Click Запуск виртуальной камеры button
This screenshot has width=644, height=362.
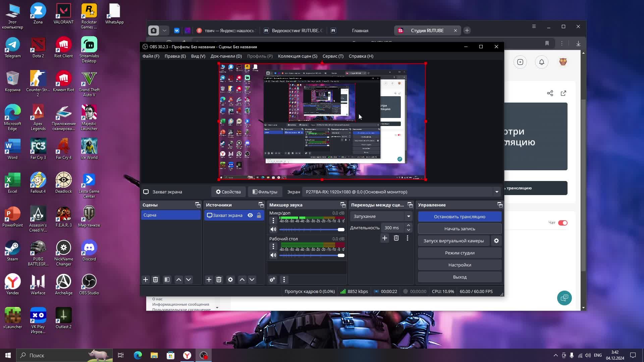pos(454,241)
